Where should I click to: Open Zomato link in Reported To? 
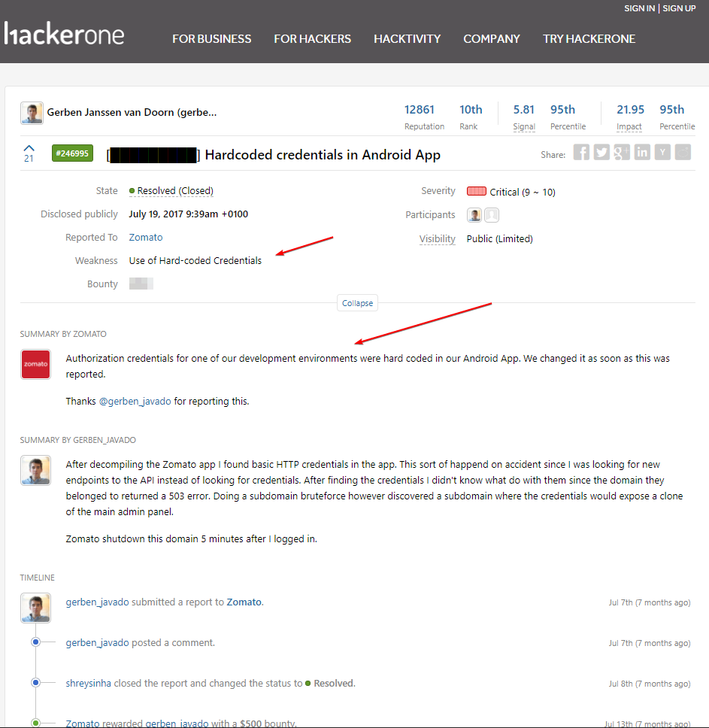coord(146,237)
